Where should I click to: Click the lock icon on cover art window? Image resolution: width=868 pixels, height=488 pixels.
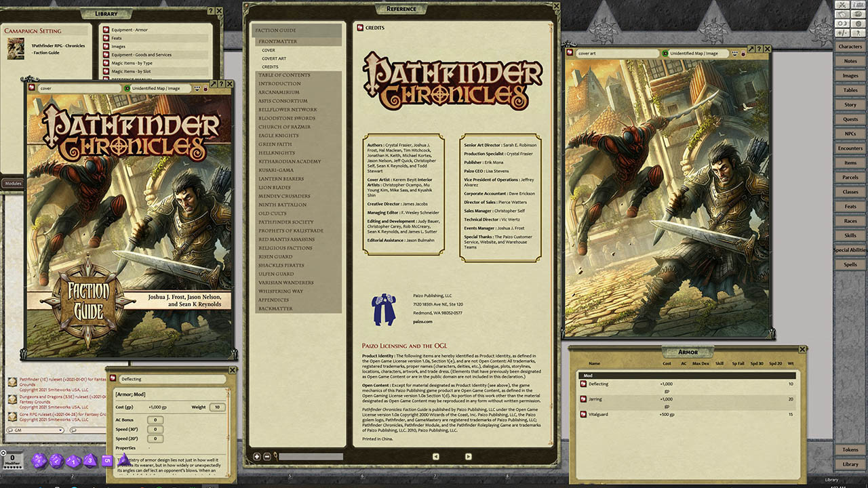(x=743, y=53)
